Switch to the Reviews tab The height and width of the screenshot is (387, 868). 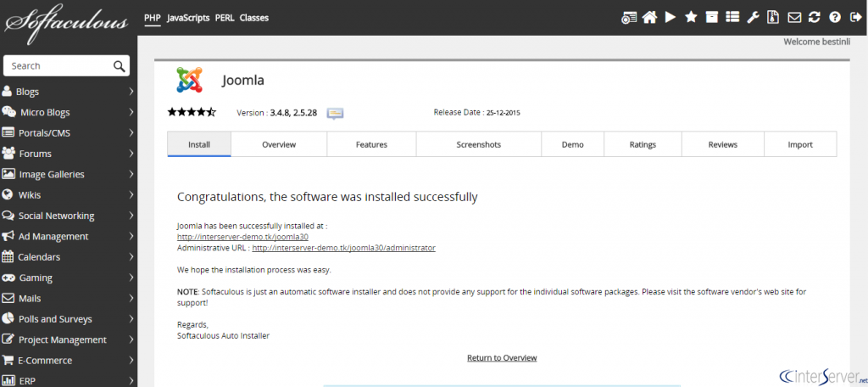pyautogui.click(x=723, y=144)
